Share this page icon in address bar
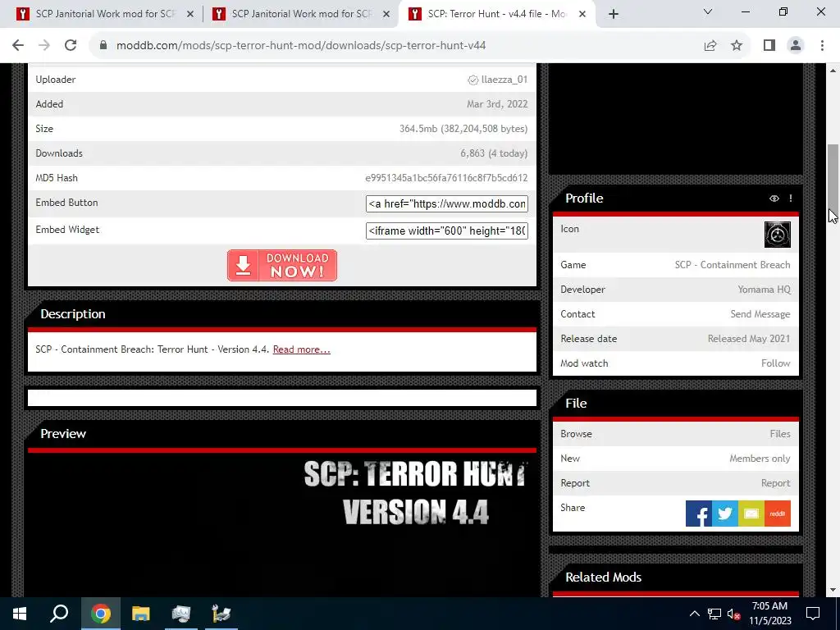The image size is (840, 630). click(710, 46)
